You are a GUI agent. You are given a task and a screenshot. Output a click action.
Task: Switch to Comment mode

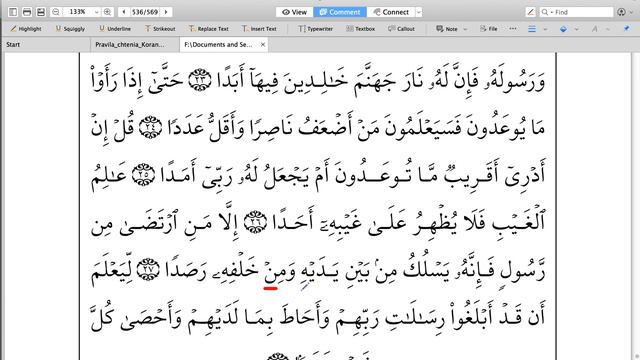click(340, 12)
